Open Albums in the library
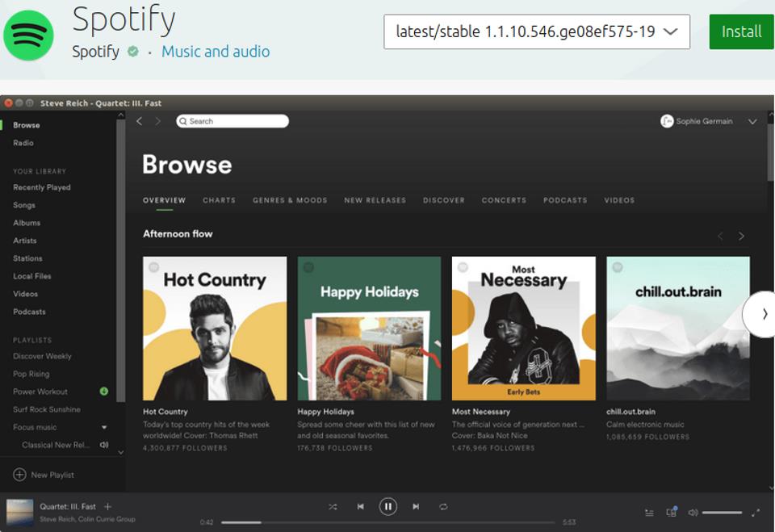Image resolution: width=775 pixels, height=532 pixels. 27,223
